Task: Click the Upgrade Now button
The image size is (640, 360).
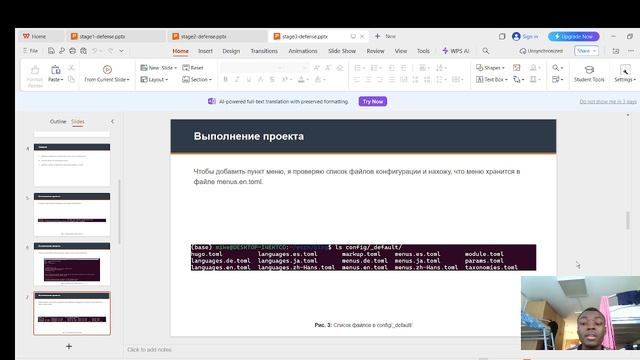Action: 574,36
